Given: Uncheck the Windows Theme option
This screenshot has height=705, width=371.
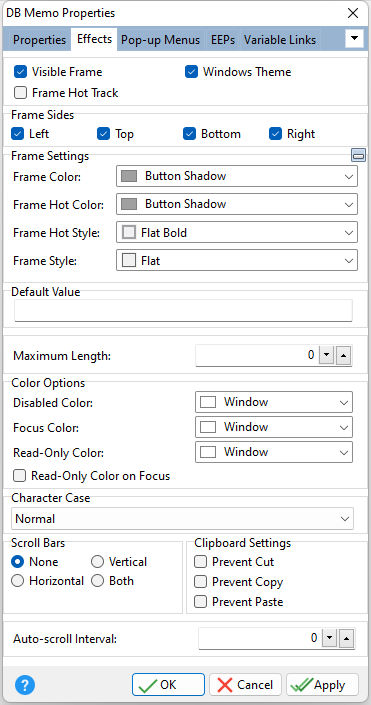Looking at the screenshot, I should coord(192,72).
